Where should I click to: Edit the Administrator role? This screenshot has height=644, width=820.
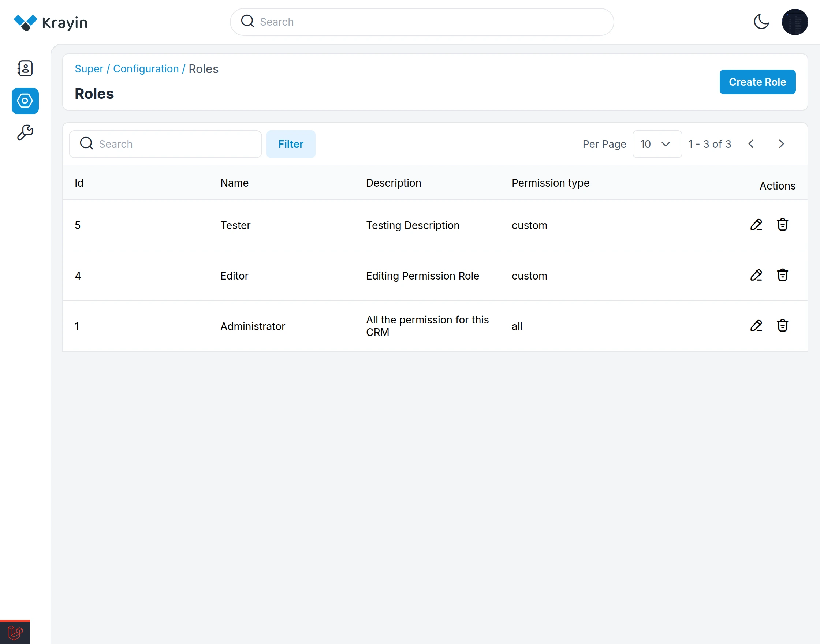756,326
